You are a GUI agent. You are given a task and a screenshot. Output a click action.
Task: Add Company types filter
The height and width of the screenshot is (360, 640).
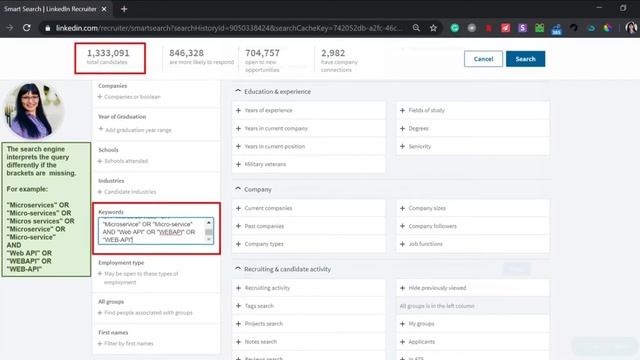309,244
